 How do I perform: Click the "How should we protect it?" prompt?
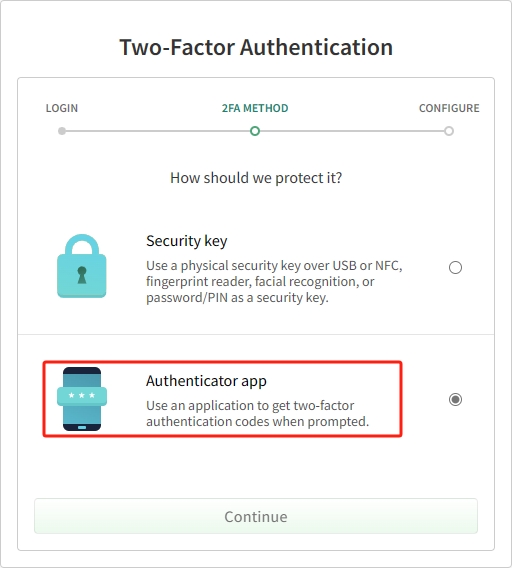256,178
